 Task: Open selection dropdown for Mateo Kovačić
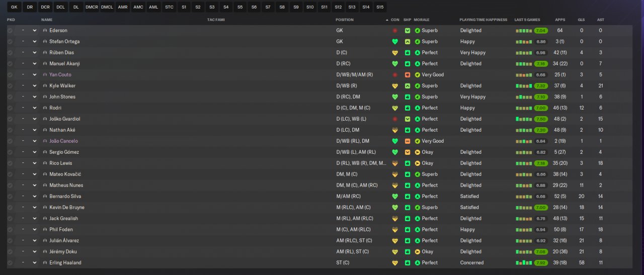(x=27, y=174)
